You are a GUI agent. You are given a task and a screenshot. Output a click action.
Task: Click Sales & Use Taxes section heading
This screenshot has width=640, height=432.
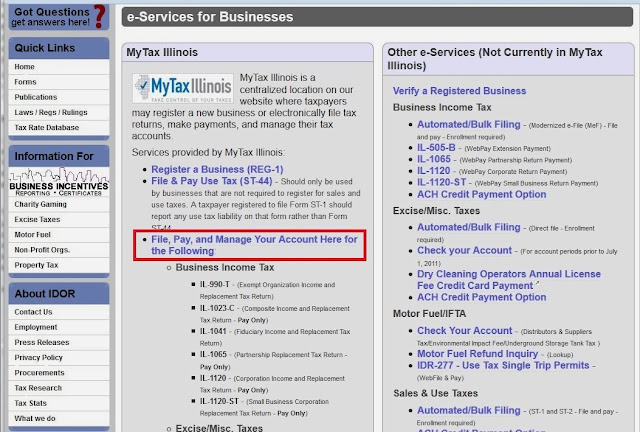pos(436,393)
